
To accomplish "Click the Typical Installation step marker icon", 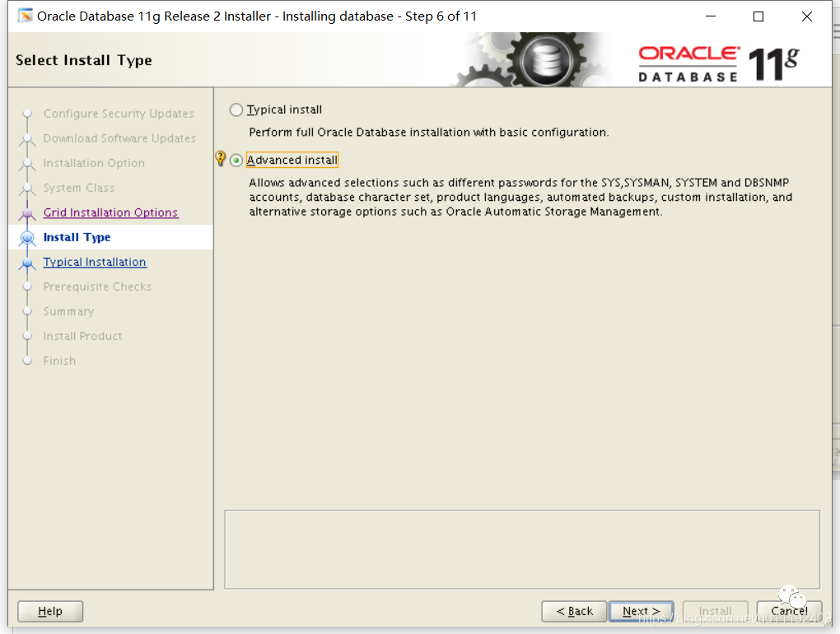I will click(x=27, y=263).
